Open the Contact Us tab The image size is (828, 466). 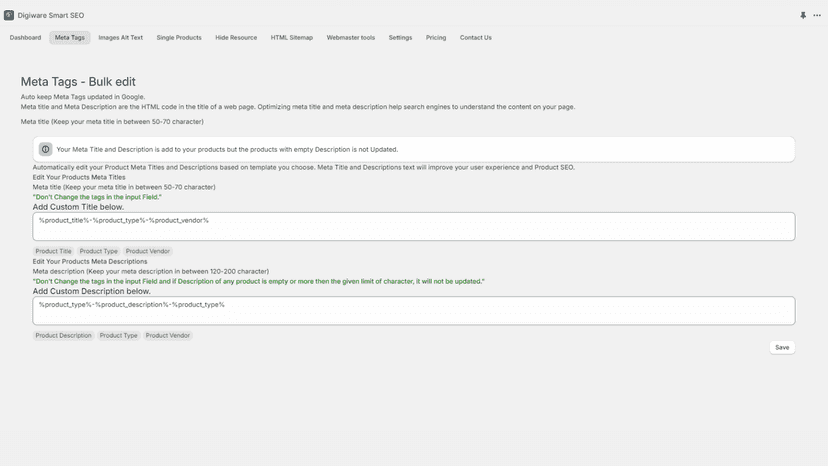point(475,38)
